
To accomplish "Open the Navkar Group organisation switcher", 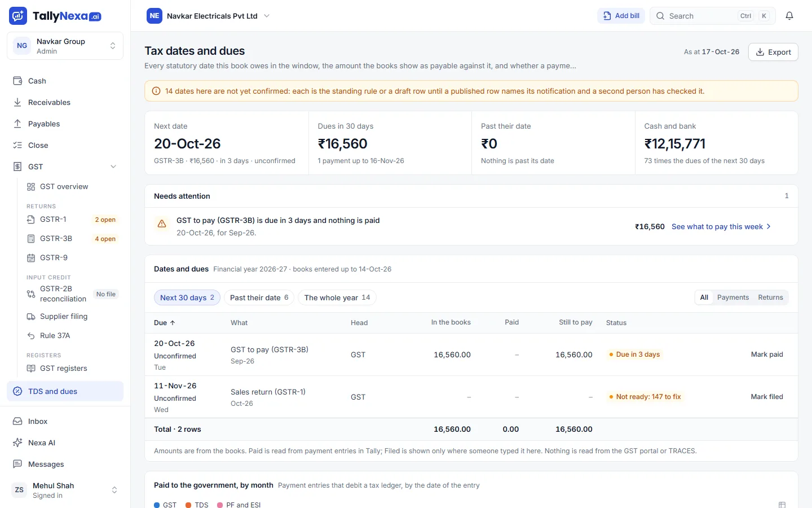I will [x=65, y=46].
